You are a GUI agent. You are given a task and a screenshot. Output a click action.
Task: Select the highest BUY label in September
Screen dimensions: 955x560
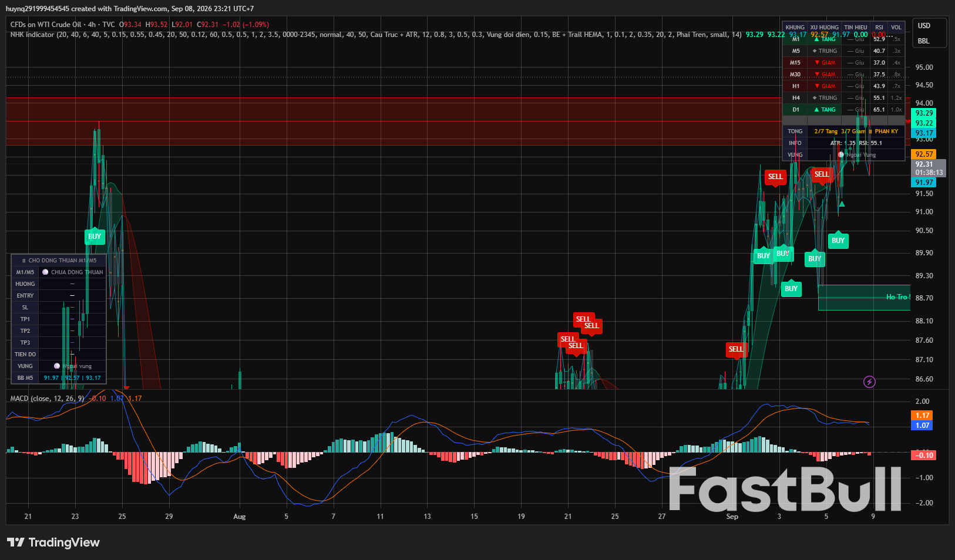pos(838,241)
